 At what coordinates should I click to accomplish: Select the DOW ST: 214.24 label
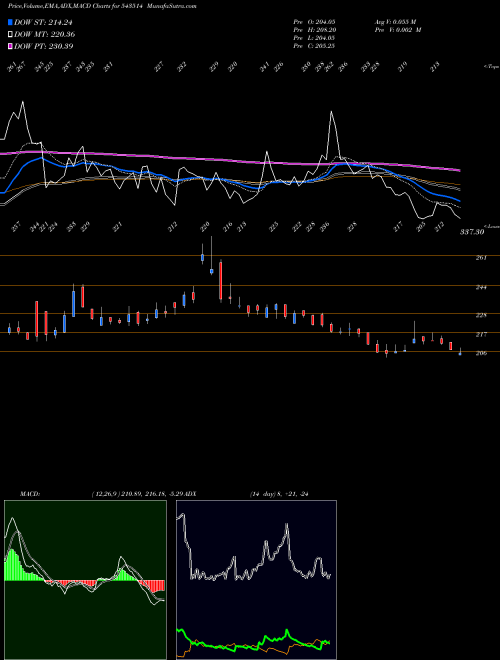click(43, 23)
